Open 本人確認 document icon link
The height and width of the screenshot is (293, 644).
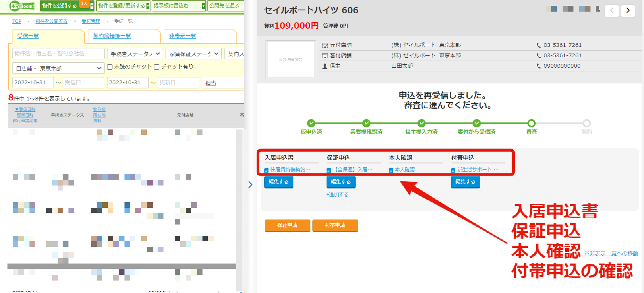[x=391, y=170]
